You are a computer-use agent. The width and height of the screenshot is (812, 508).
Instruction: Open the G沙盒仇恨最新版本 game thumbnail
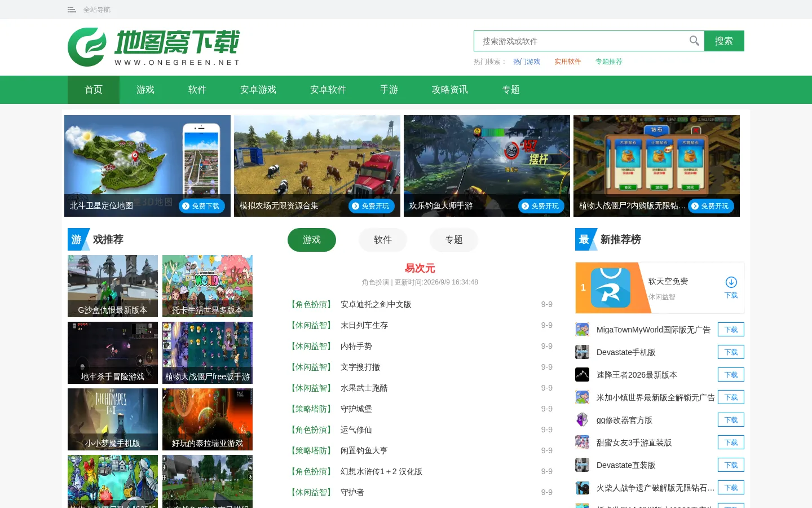113,286
